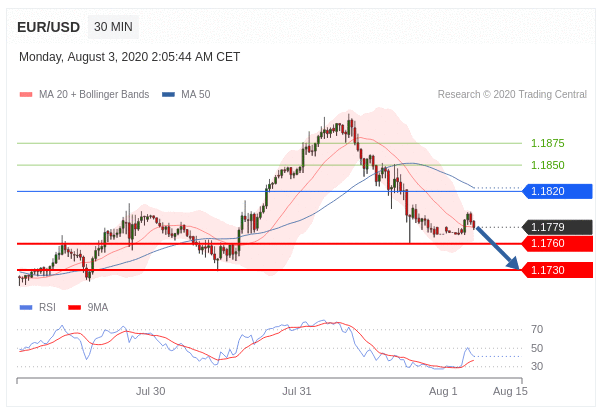Click the 9MA legend label
601x412 pixels.
[98, 307]
